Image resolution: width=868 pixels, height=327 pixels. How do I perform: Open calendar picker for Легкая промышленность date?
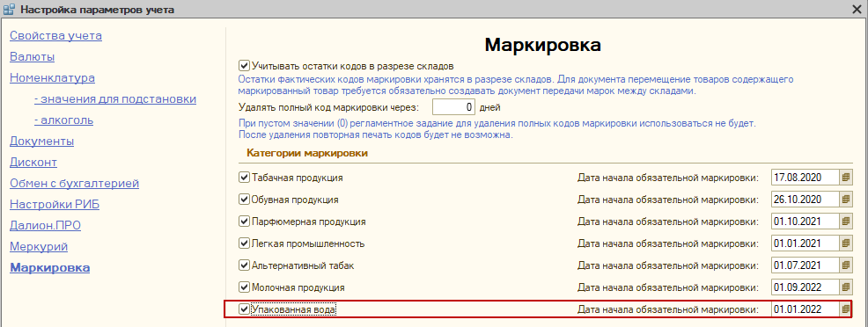pos(846,243)
